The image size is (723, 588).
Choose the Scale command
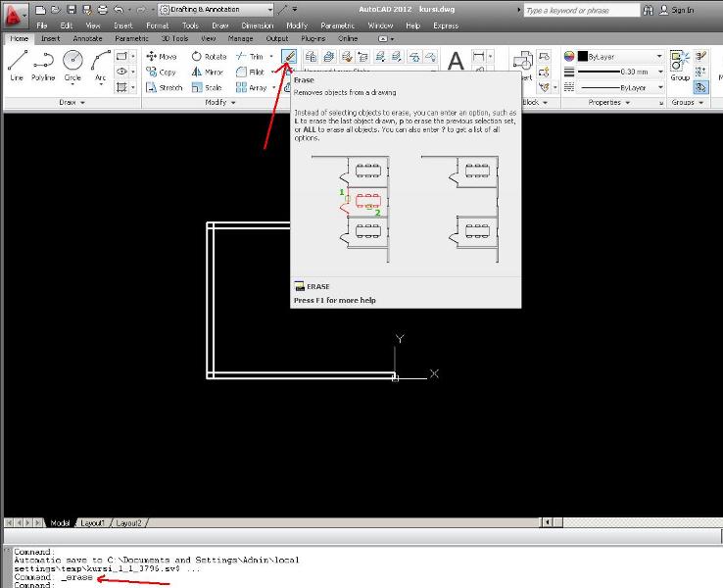click(207, 87)
